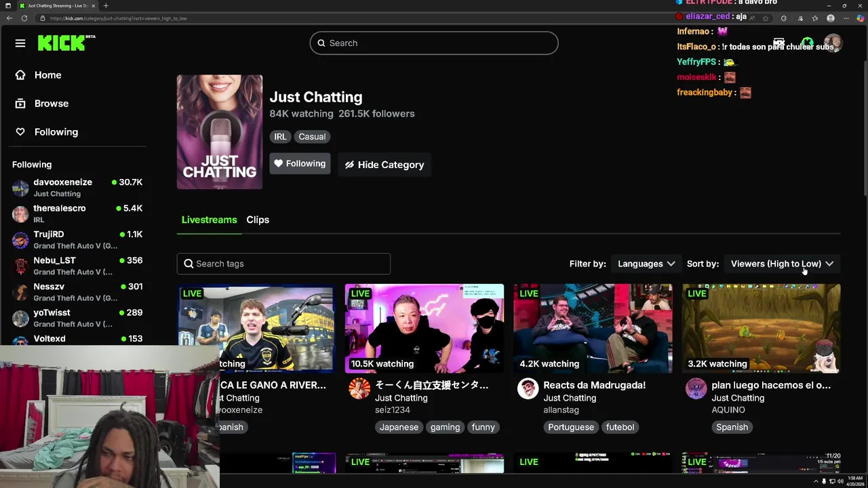Screen dimensions: 868x488
Task: Open Nebu_LST followed channel
Action: [x=78, y=266]
